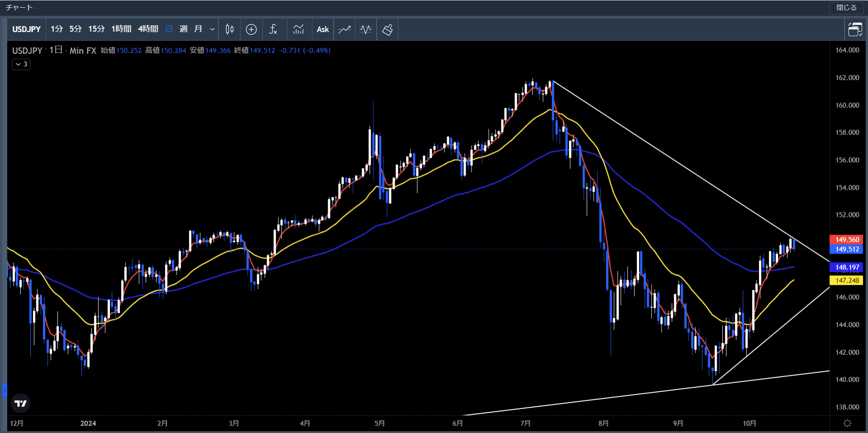Click the pulse wave line icon
This screenshot has height=433, width=868.
click(x=366, y=29)
